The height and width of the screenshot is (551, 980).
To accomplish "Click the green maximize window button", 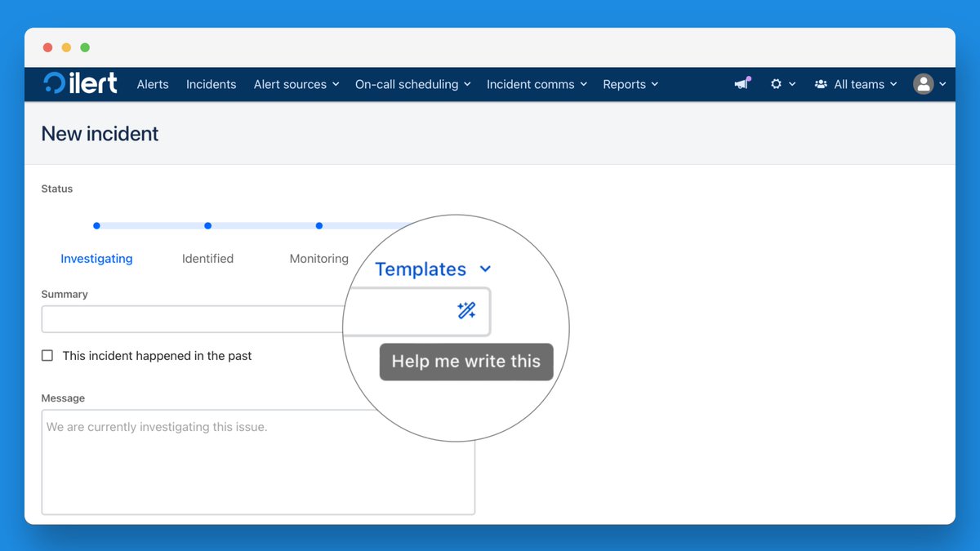I will (85, 47).
